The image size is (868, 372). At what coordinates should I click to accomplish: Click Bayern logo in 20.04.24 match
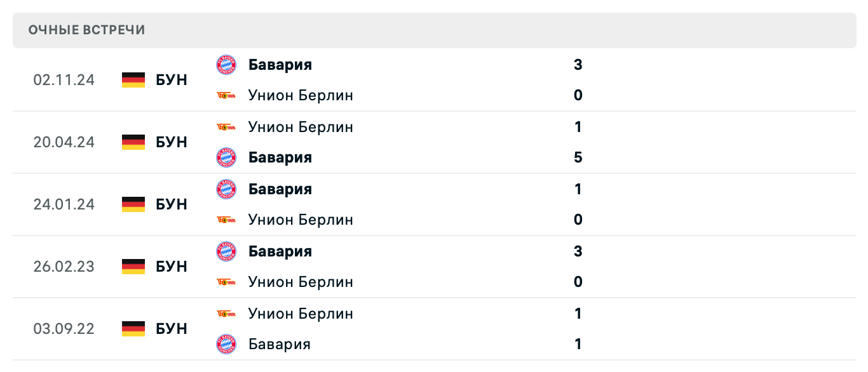click(x=226, y=157)
